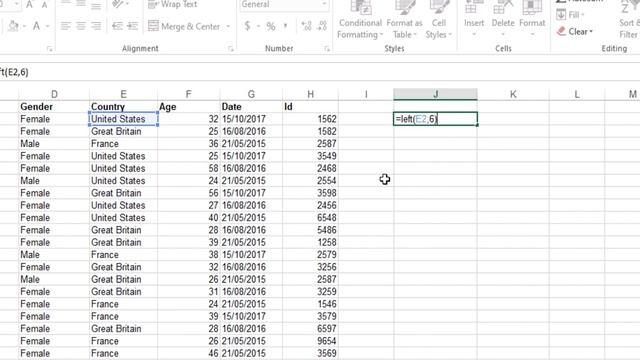The width and height of the screenshot is (640, 360).
Task: Click cell J2 containing =left(E2,6)
Action: [x=435, y=119]
